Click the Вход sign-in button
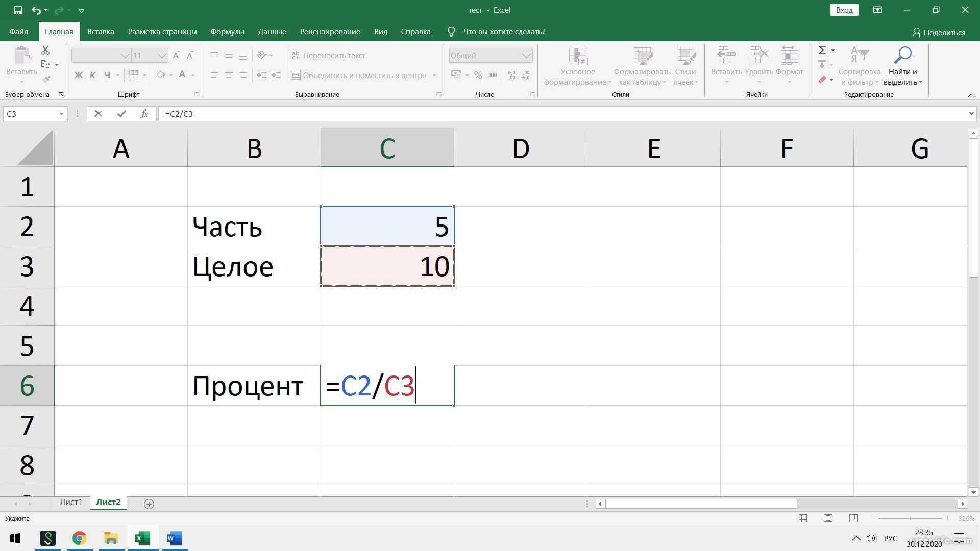This screenshot has width=980, height=551. (844, 10)
